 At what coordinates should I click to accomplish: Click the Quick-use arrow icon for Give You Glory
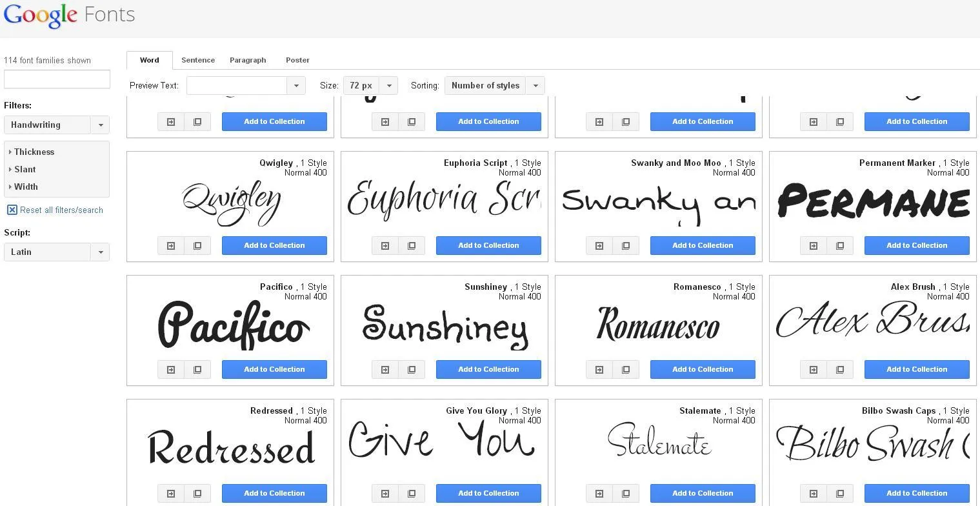(x=385, y=493)
